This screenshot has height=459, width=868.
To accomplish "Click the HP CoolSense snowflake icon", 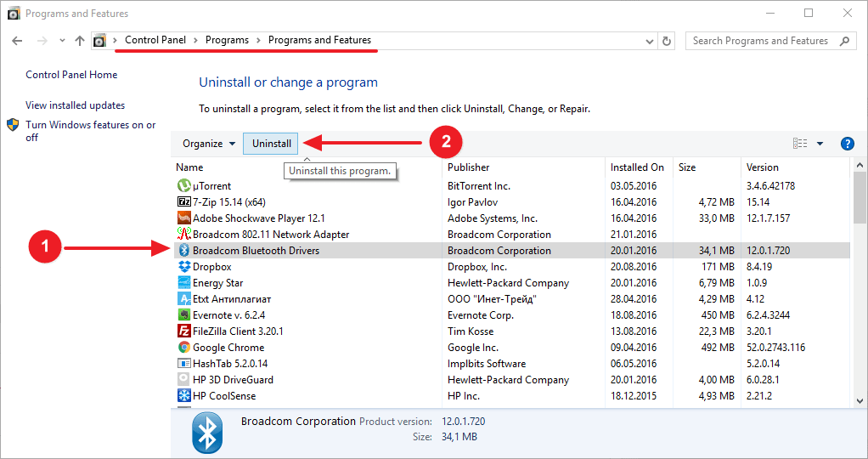I will pos(183,395).
